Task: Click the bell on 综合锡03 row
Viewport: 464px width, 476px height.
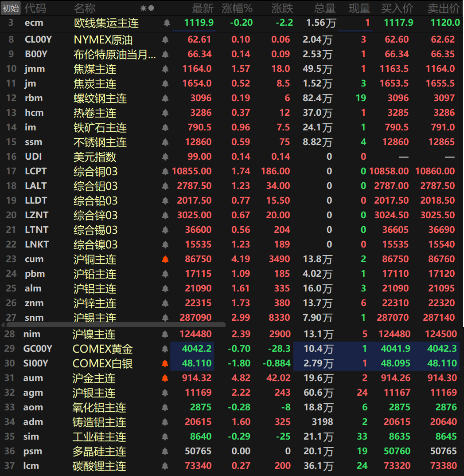Action: click(x=165, y=230)
